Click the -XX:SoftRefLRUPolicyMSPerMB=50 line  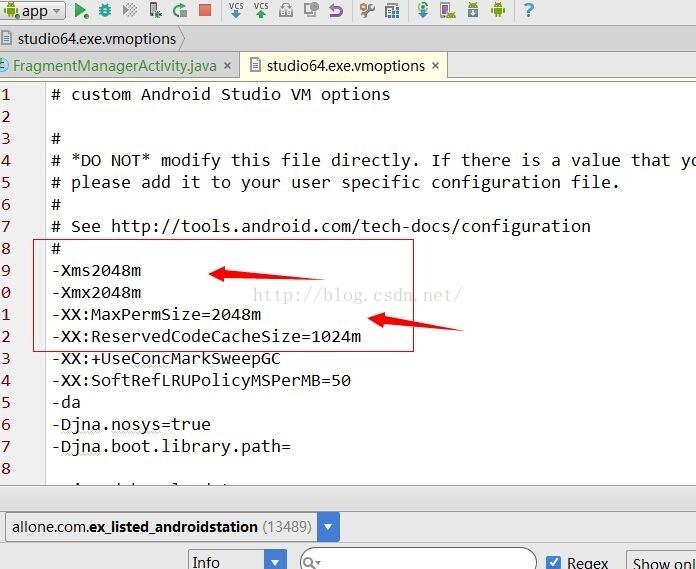click(201, 380)
